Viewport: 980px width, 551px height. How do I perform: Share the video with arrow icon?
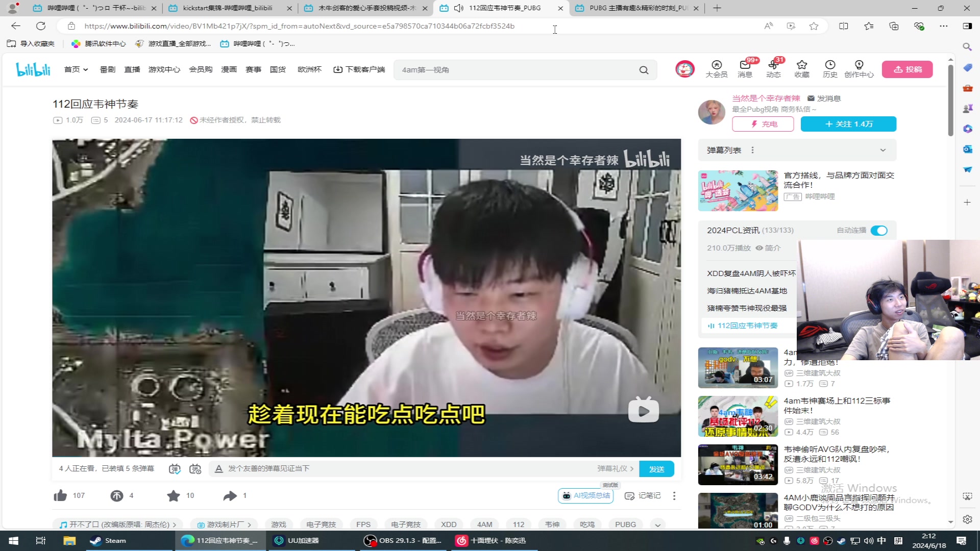point(230,495)
